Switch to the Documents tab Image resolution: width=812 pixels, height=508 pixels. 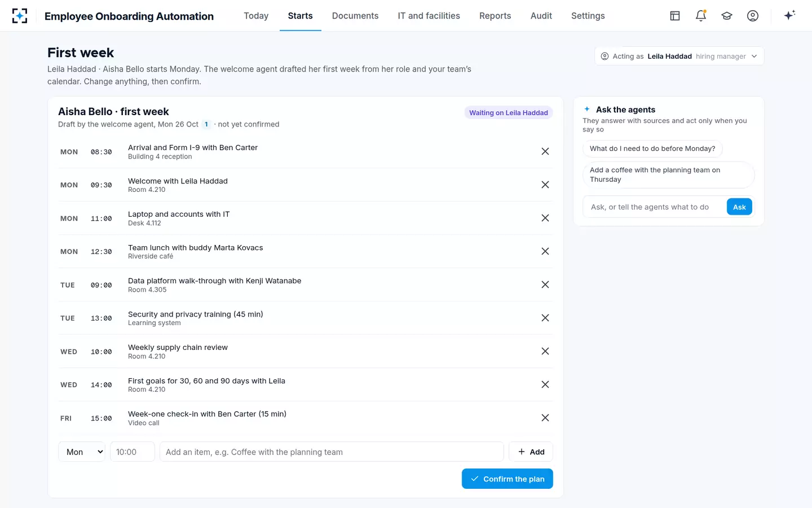(x=355, y=16)
